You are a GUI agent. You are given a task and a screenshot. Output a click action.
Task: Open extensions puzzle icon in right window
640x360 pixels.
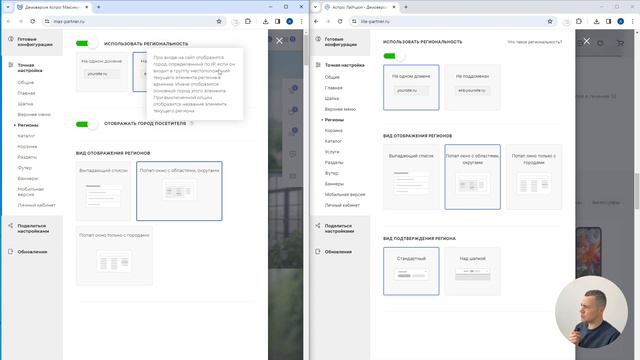tap(579, 21)
